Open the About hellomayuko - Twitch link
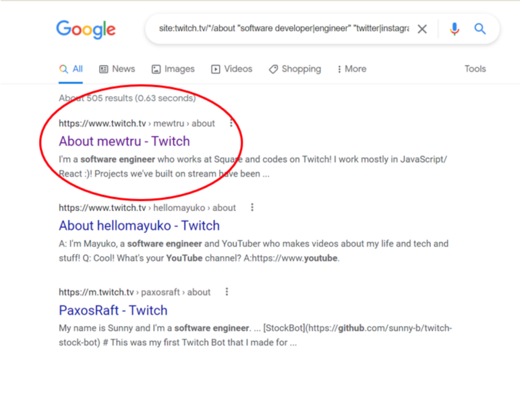Image resolution: width=520 pixels, height=420 pixels. [x=139, y=226]
